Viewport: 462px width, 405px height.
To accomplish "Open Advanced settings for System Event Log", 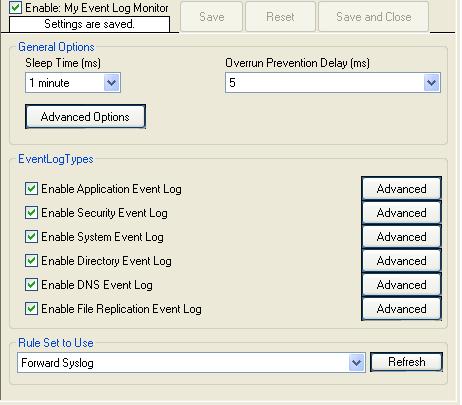I will (x=401, y=237).
